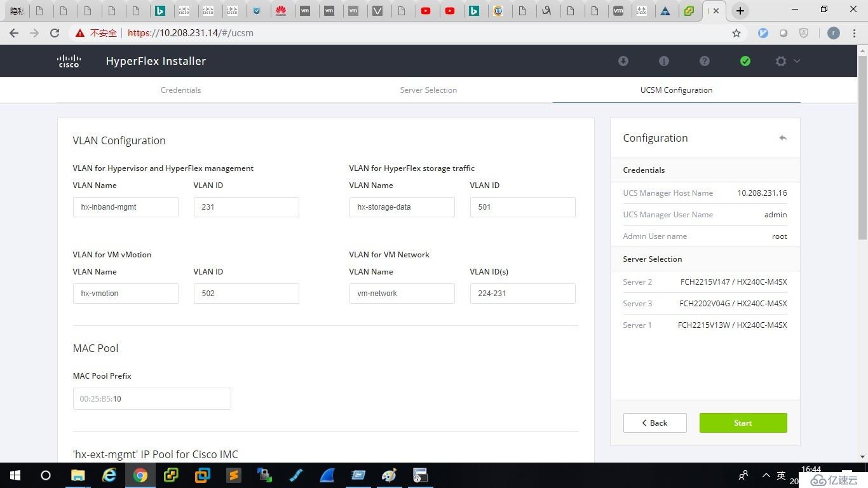Open the Wireshark shark fin taskbar icon
Image resolution: width=868 pixels, height=488 pixels.
pos(327,475)
